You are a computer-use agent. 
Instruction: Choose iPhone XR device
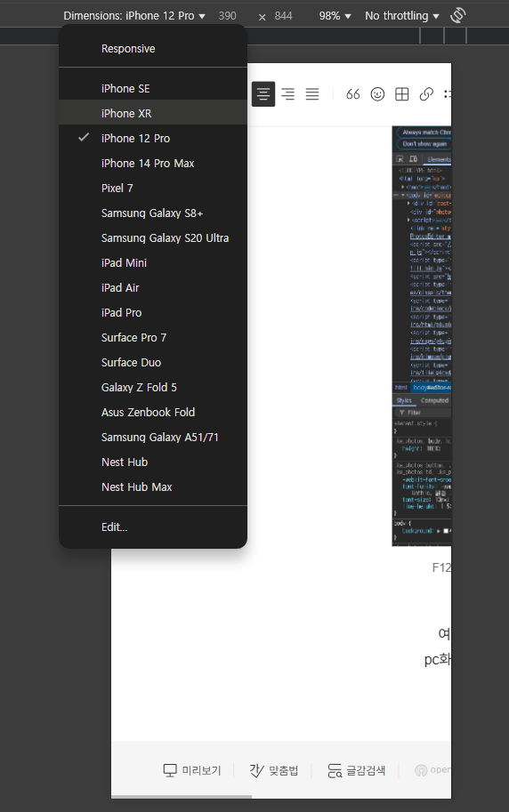pos(153,114)
